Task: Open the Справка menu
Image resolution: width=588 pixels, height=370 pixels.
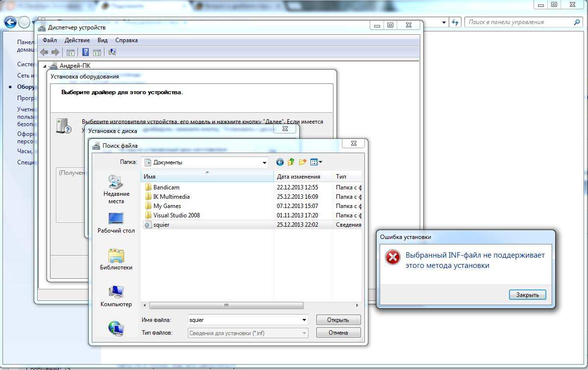Action: tap(127, 40)
